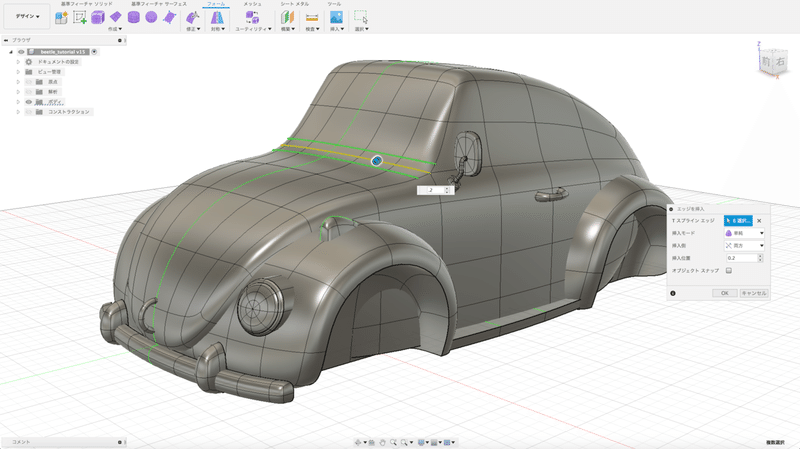Click the Symmetry (対称) tool icon
This screenshot has width=800, height=449.
[217, 18]
